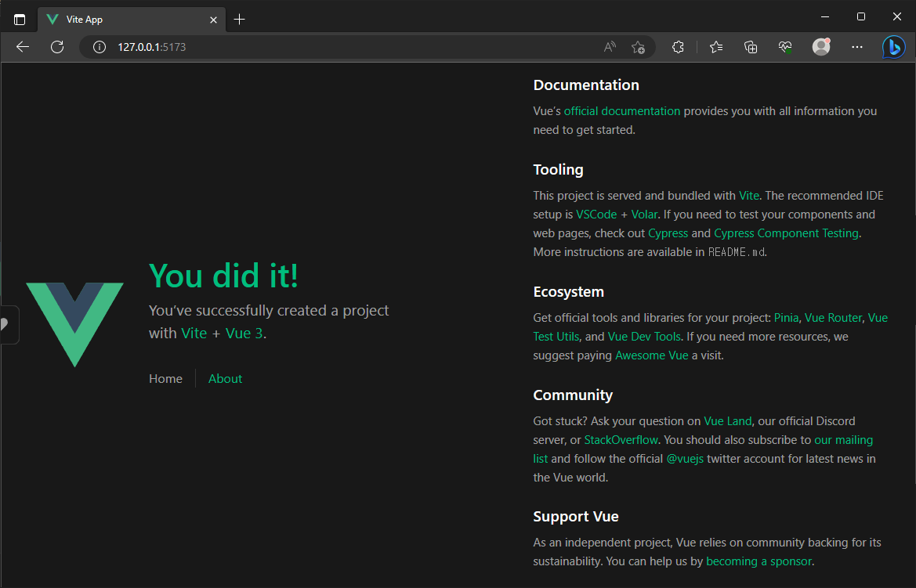Click the You did it! title
The image size is (916, 588).
point(224,276)
